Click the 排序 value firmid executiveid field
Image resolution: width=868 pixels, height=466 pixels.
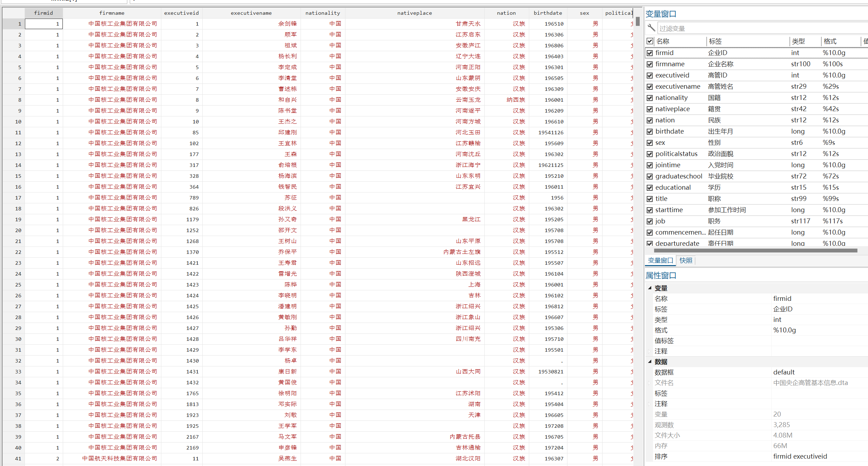pos(800,456)
